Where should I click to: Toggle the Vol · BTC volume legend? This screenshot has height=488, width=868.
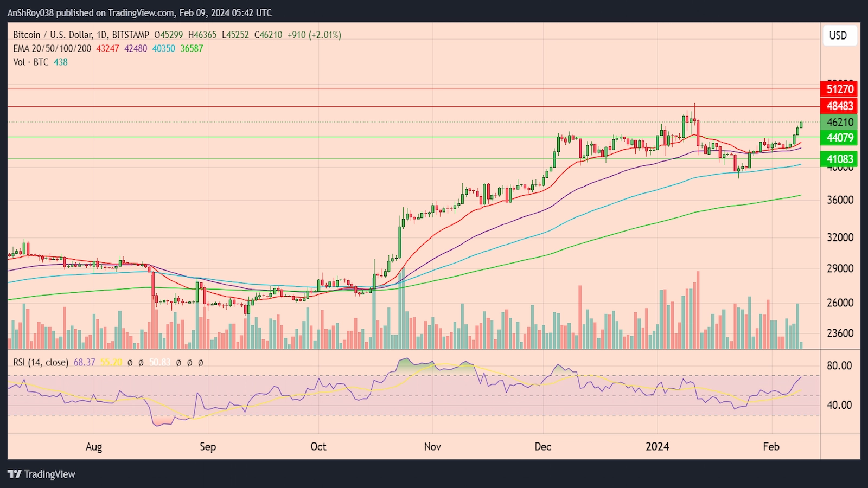click(33, 62)
